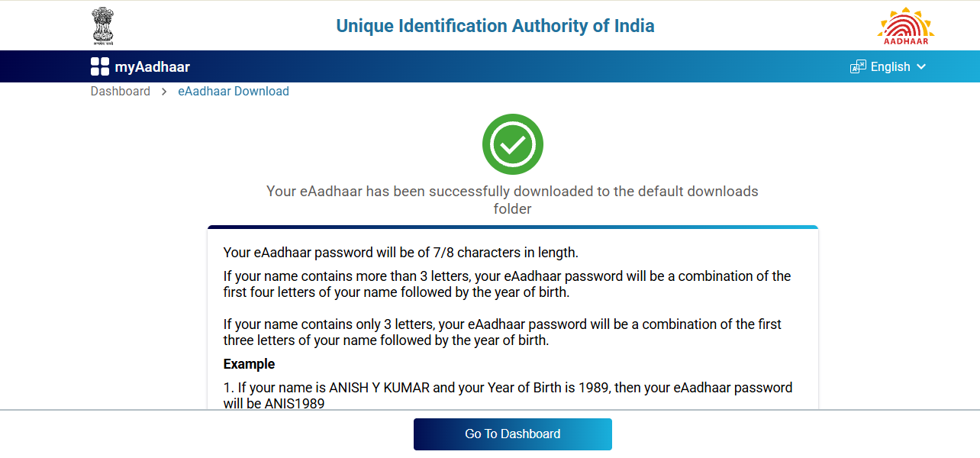
Task: Select the Aadhaar sunburst logo
Action: click(x=905, y=25)
